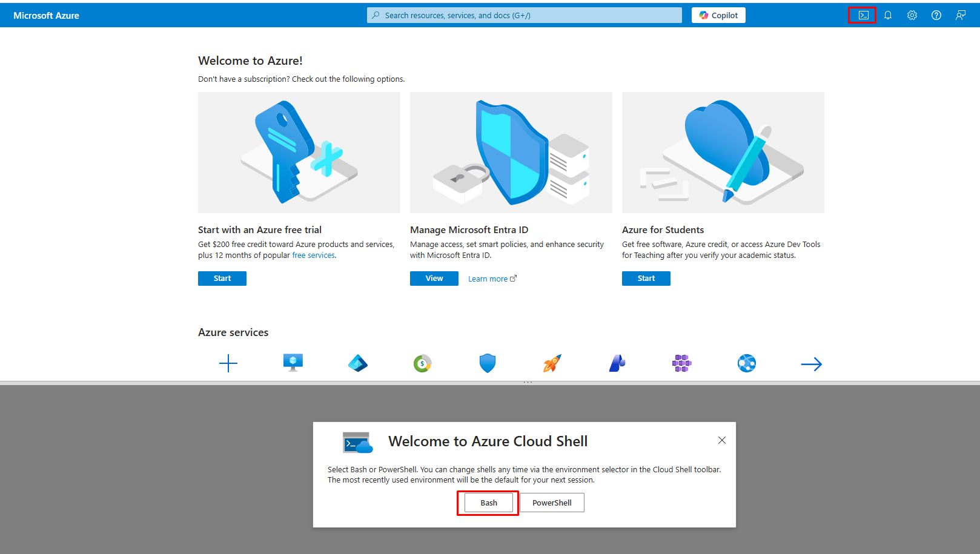The width and height of the screenshot is (980, 554).
Task: Open portal settings gear
Action: (x=912, y=15)
